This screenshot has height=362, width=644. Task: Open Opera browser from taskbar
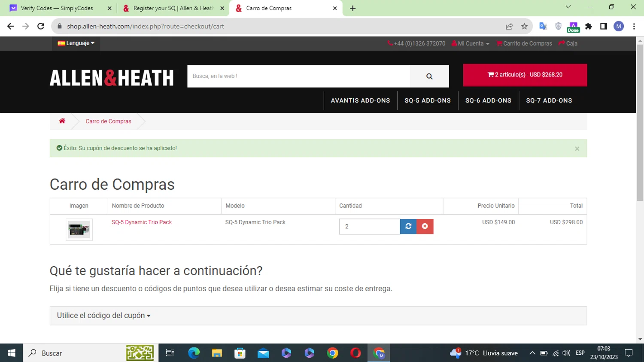(355, 353)
